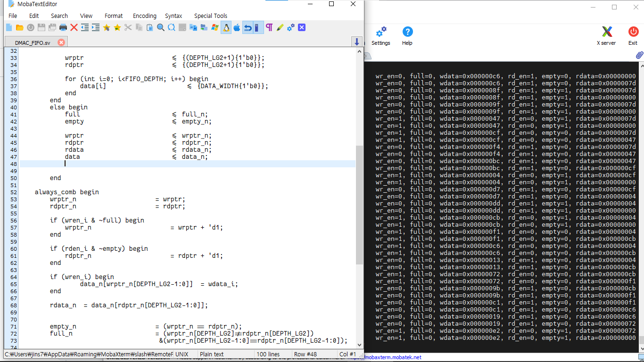The height and width of the screenshot is (362, 644).
Task: Toggle paragraph marks with the pilcrow icon
Action: click(x=269, y=27)
